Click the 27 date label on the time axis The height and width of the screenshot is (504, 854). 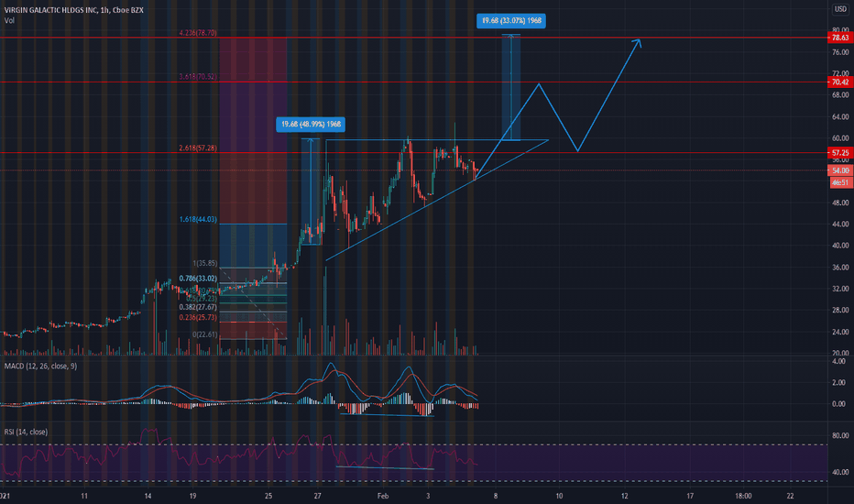point(318,497)
